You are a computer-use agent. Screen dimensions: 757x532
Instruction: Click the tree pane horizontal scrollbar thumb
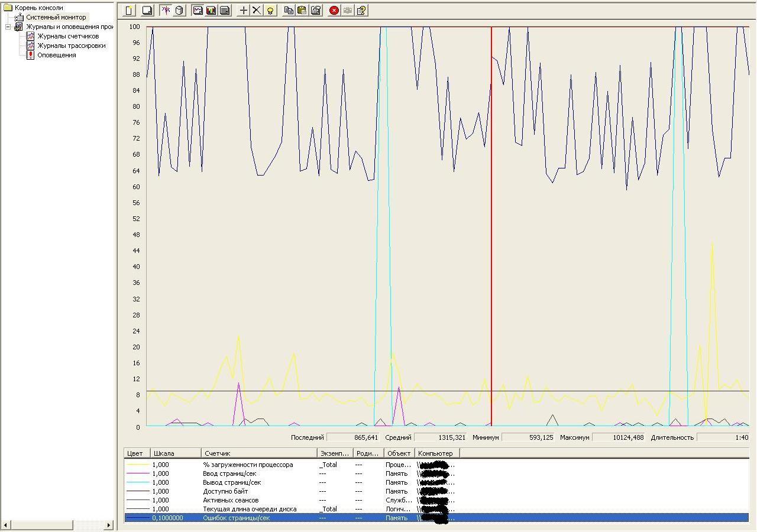42,525
